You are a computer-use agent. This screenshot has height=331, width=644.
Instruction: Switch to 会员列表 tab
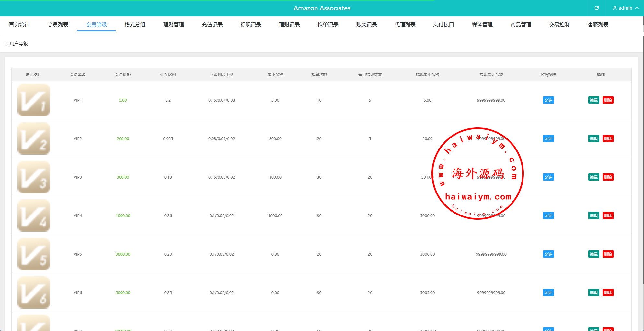pyautogui.click(x=58, y=25)
